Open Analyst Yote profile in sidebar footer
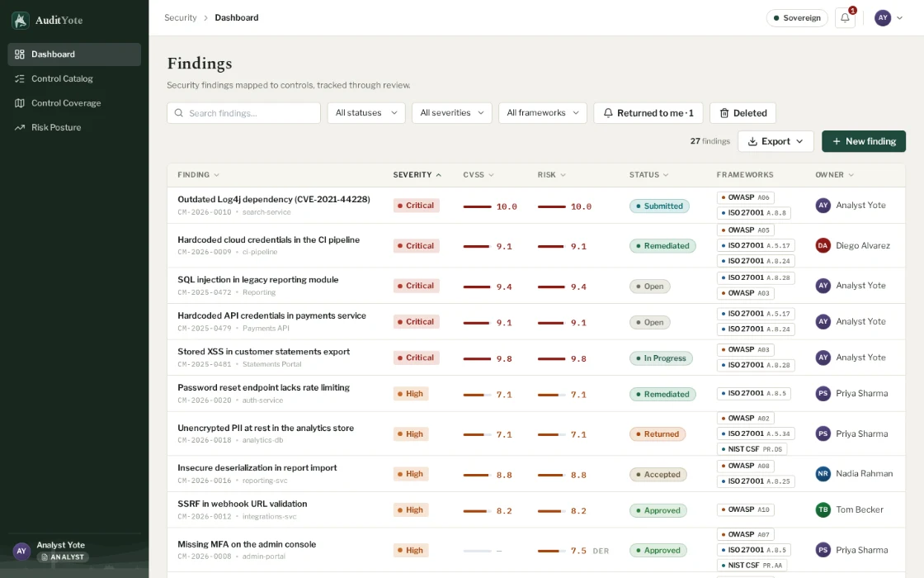924x578 pixels. tap(74, 551)
